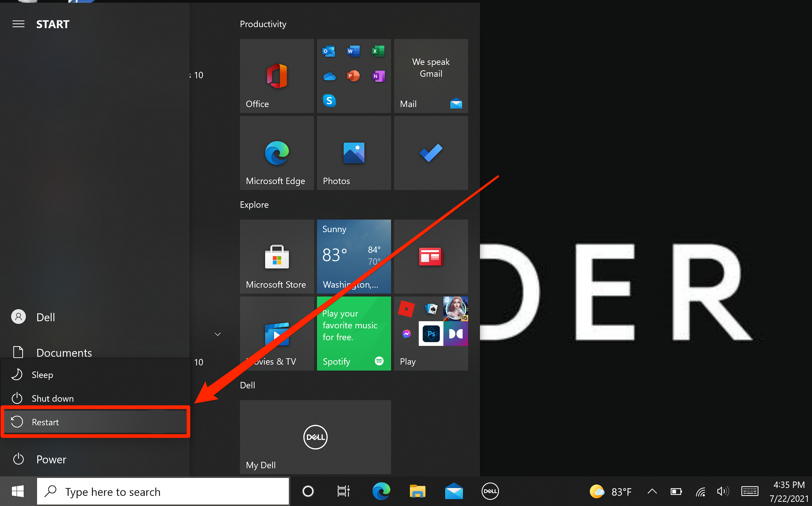The width and height of the screenshot is (812, 506).
Task: Launch OneNote from the Office folder tile
Action: [x=378, y=76]
